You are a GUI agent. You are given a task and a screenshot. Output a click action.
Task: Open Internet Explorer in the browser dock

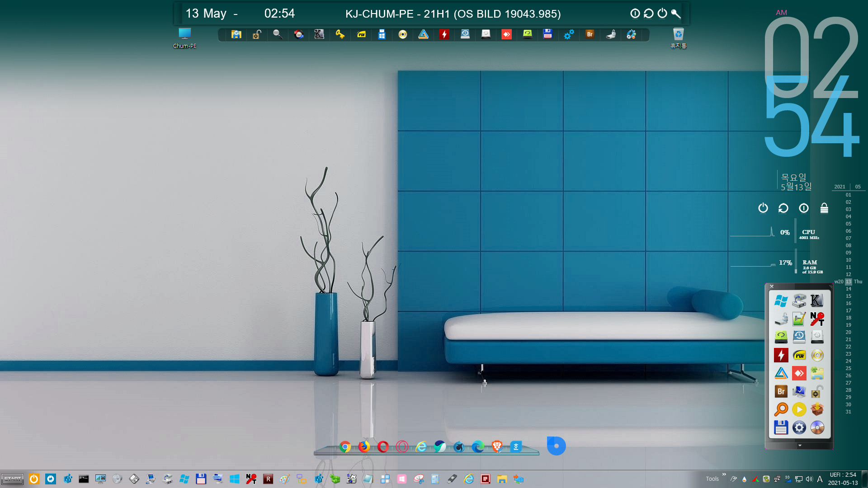(x=421, y=447)
